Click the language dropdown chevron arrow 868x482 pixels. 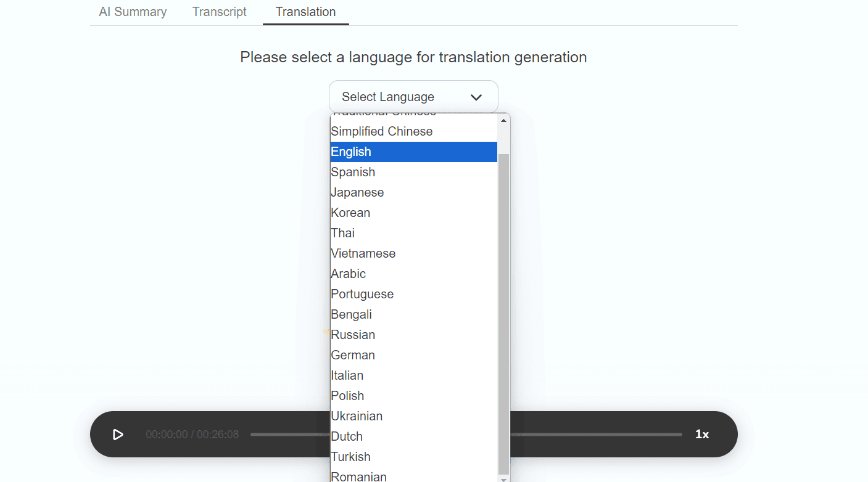(x=476, y=97)
